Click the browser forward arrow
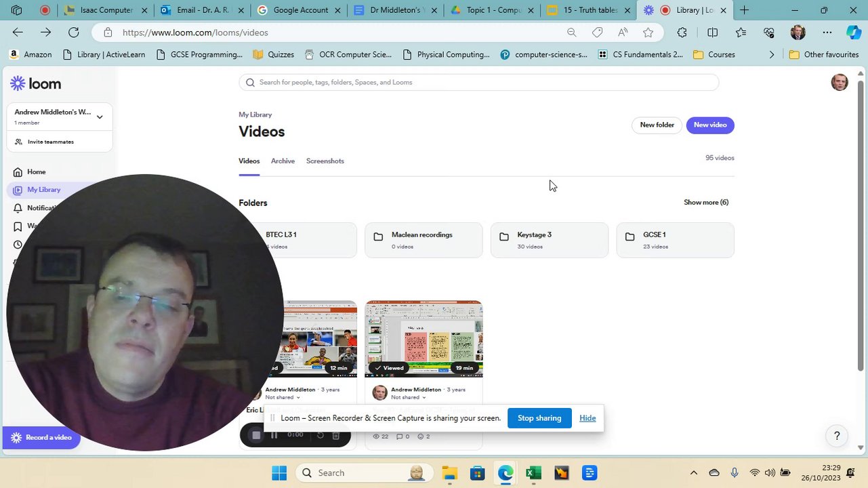868x488 pixels. (x=45, y=33)
